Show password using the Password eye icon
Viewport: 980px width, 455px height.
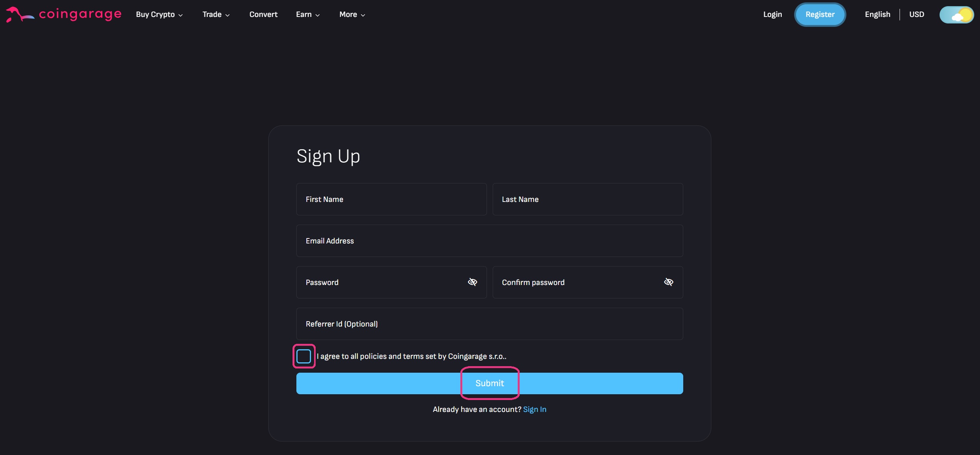(x=472, y=282)
